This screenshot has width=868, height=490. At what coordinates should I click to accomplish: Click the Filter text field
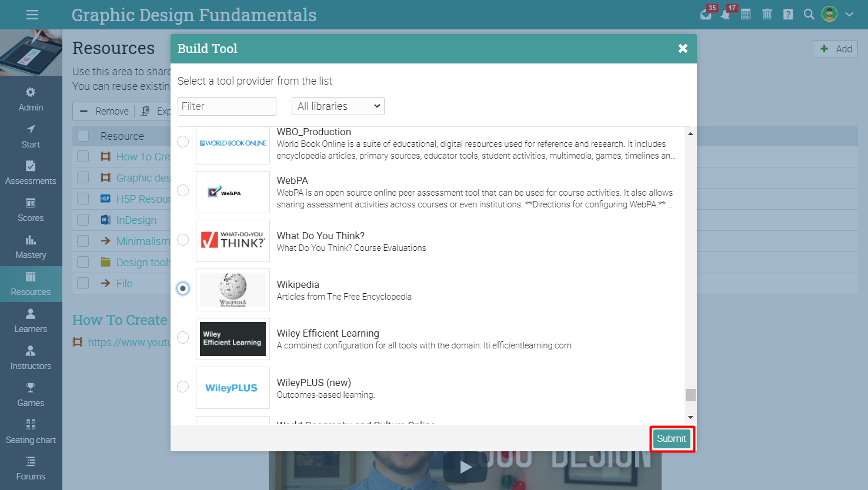click(227, 106)
